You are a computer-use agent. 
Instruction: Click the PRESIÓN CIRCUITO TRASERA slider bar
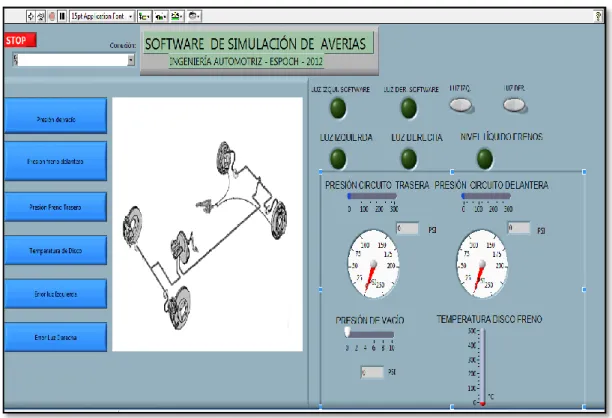point(372,196)
